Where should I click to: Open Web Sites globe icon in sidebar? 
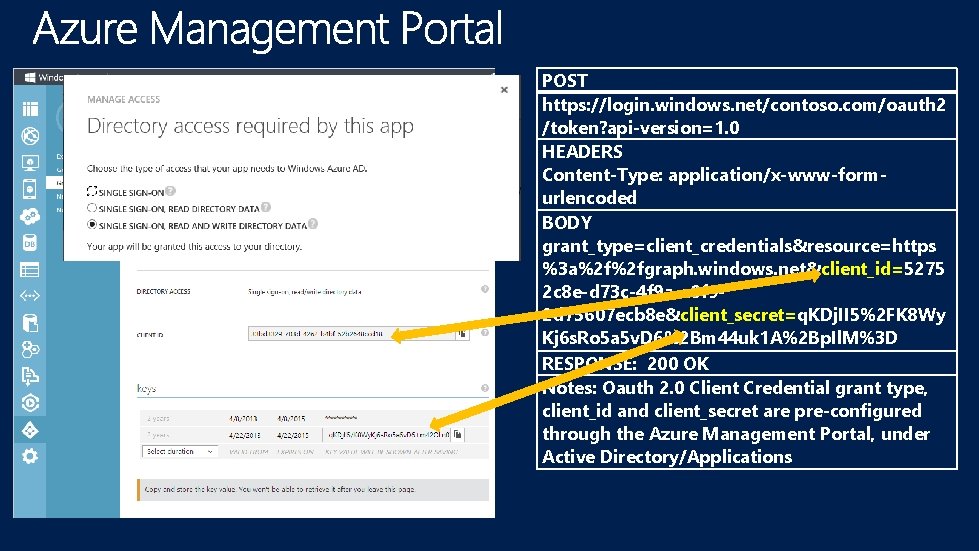(x=30, y=135)
